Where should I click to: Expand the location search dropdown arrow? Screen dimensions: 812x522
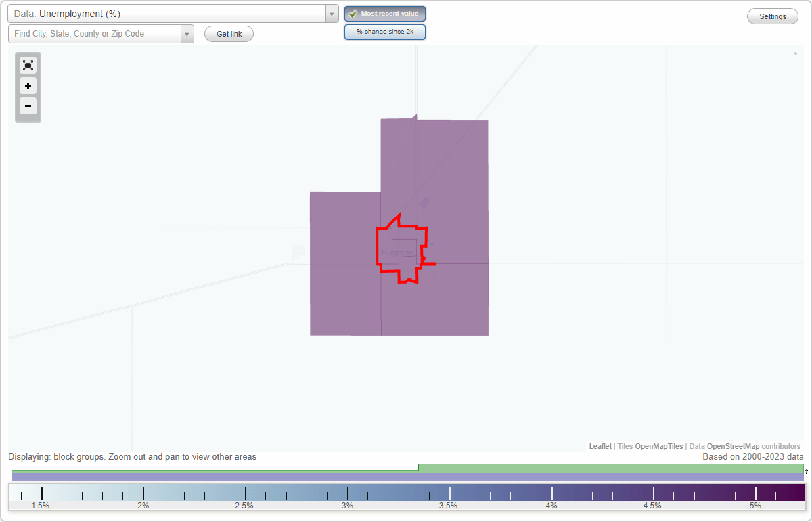pos(187,34)
